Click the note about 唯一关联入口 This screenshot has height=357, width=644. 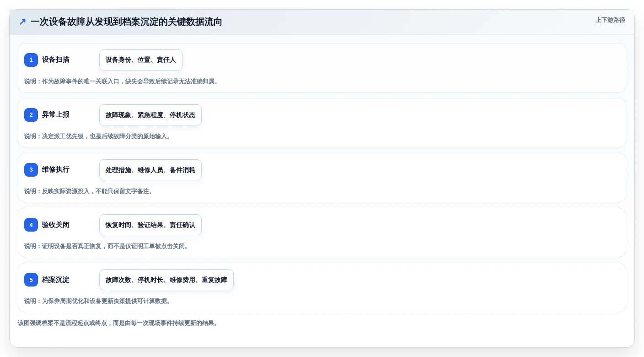click(122, 81)
